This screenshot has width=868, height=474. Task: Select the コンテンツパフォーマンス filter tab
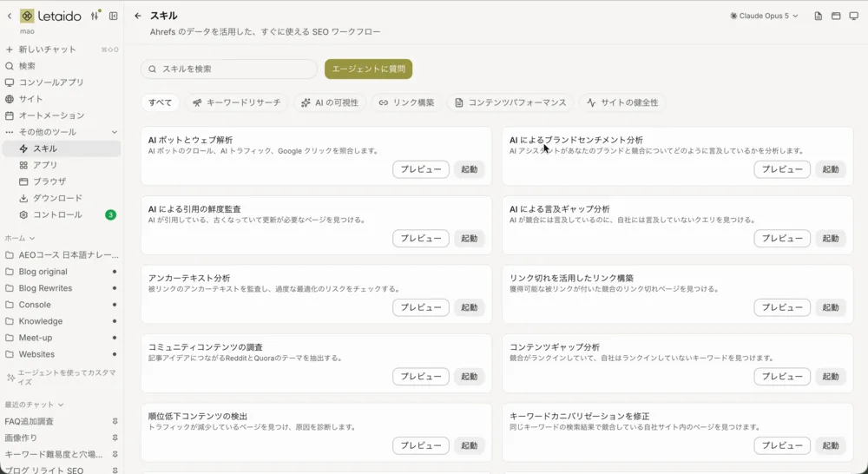coord(510,102)
